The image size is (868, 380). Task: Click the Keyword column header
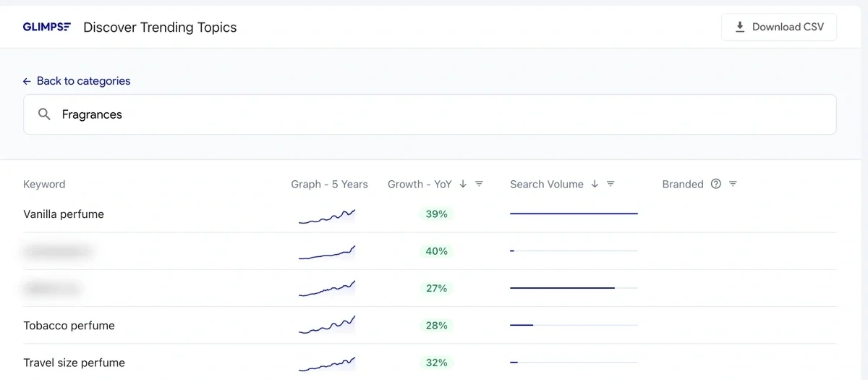click(44, 185)
